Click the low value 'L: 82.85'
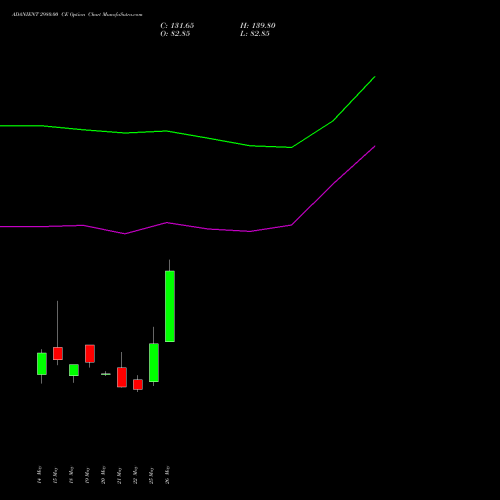The image size is (500, 500). [255, 34]
